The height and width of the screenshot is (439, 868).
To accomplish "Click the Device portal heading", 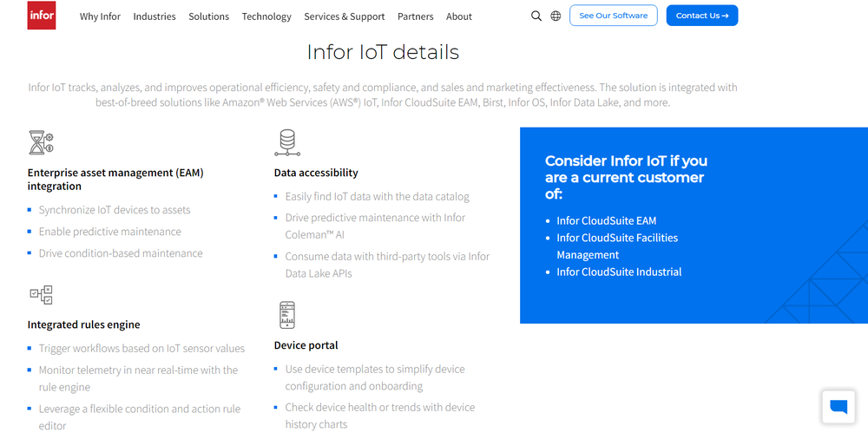I will coord(306,345).
